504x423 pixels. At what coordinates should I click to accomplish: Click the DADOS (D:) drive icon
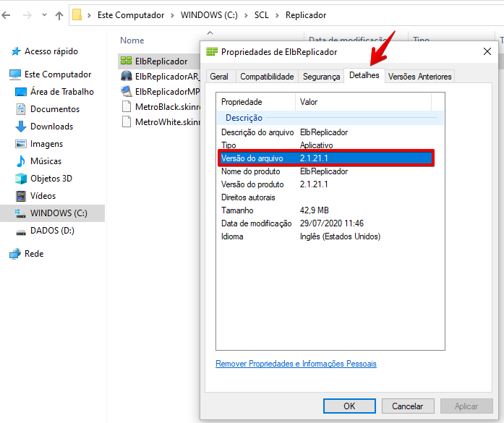click(x=21, y=232)
